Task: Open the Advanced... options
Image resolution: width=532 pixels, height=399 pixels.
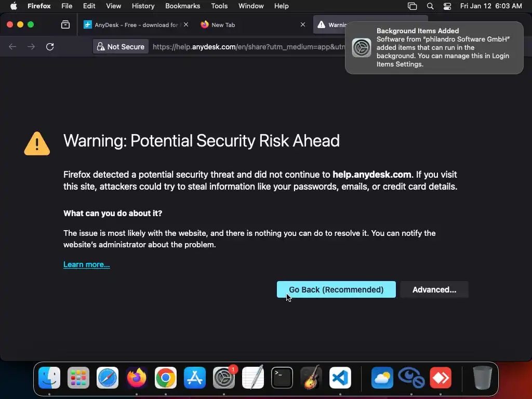Action: pyautogui.click(x=434, y=289)
